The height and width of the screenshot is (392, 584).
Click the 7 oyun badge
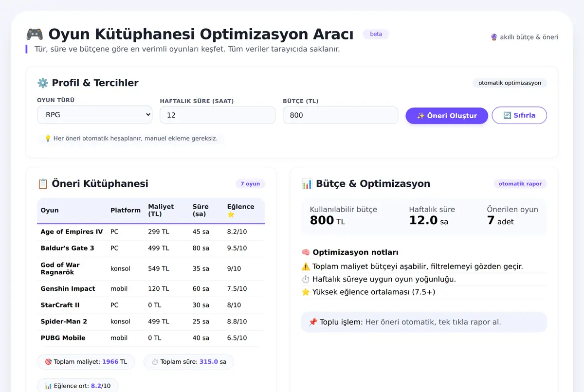point(250,184)
